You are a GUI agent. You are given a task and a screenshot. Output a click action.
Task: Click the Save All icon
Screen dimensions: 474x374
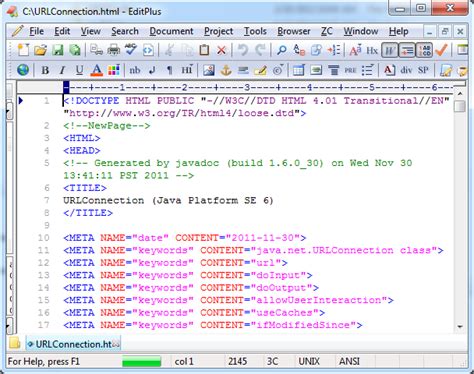pos(75,50)
